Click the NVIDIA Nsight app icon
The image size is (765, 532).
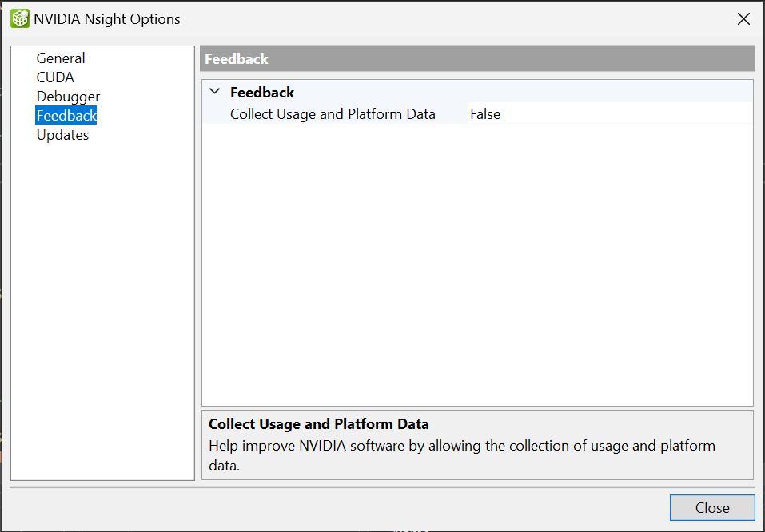20,19
